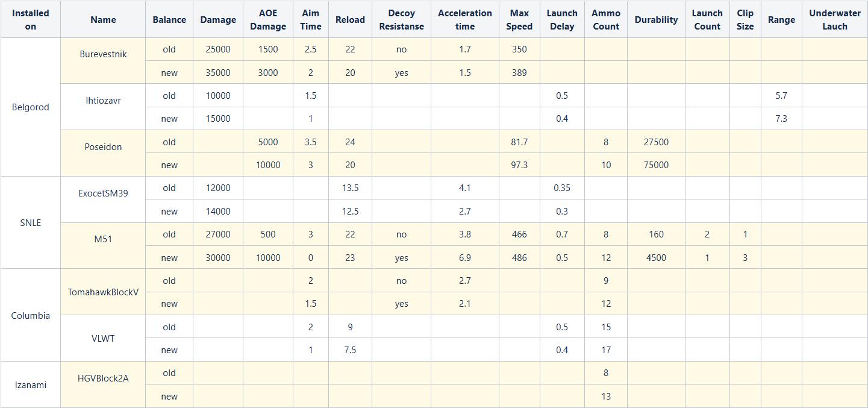This screenshot has width=868, height=408.
Task: Select M51 new durability value '4500'
Action: (x=656, y=257)
